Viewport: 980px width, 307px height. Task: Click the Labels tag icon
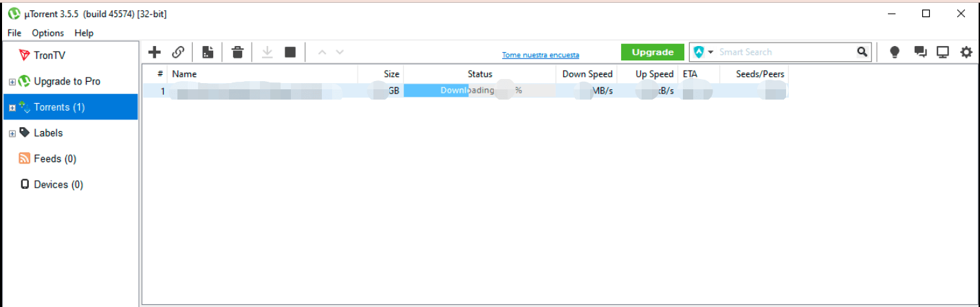coord(24,133)
